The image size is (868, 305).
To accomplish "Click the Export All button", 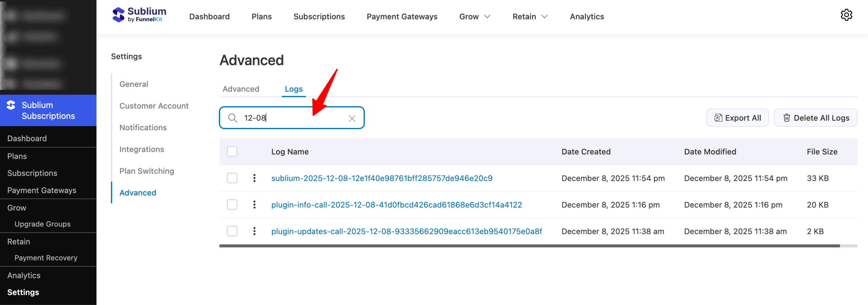I will pos(737,118).
